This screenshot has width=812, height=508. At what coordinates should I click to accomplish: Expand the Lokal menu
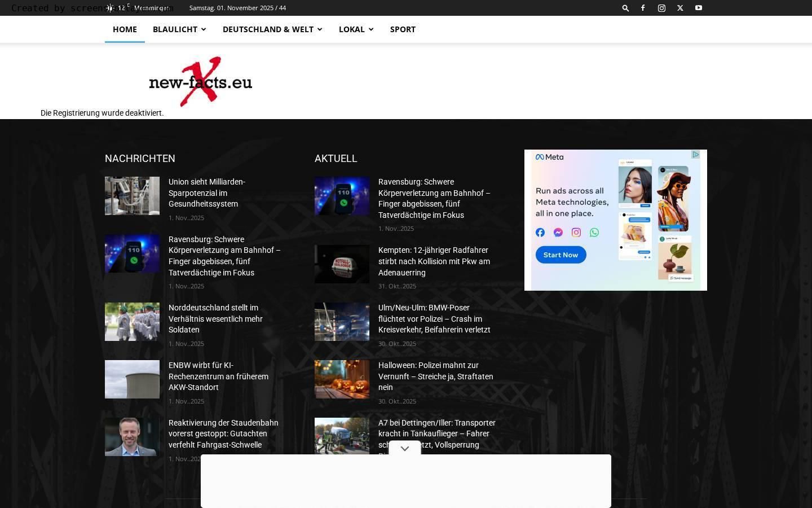(356, 29)
